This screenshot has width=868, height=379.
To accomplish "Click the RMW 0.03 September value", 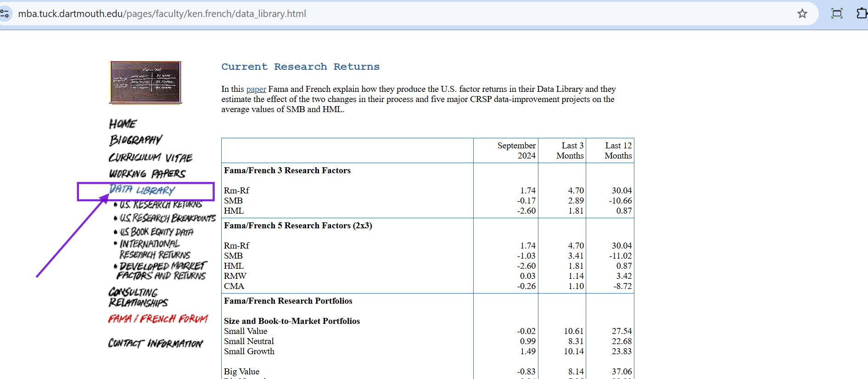I will (528, 276).
